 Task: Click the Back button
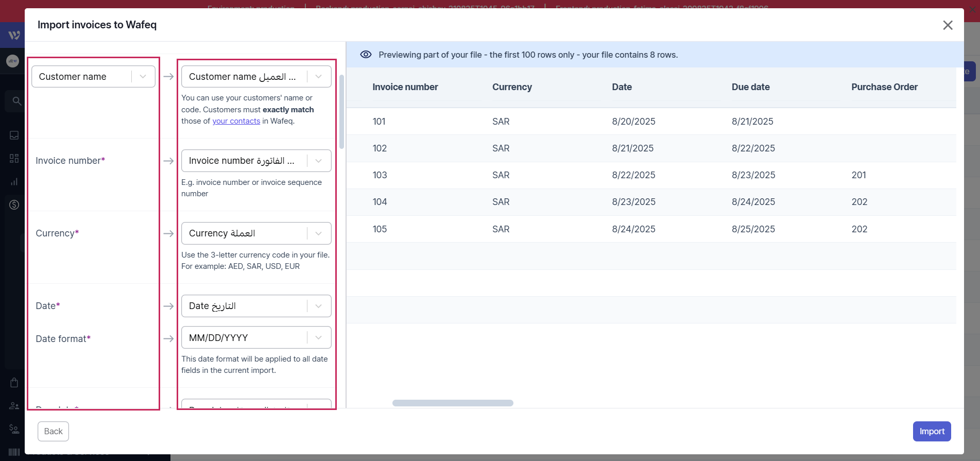(x=53, y=431)
